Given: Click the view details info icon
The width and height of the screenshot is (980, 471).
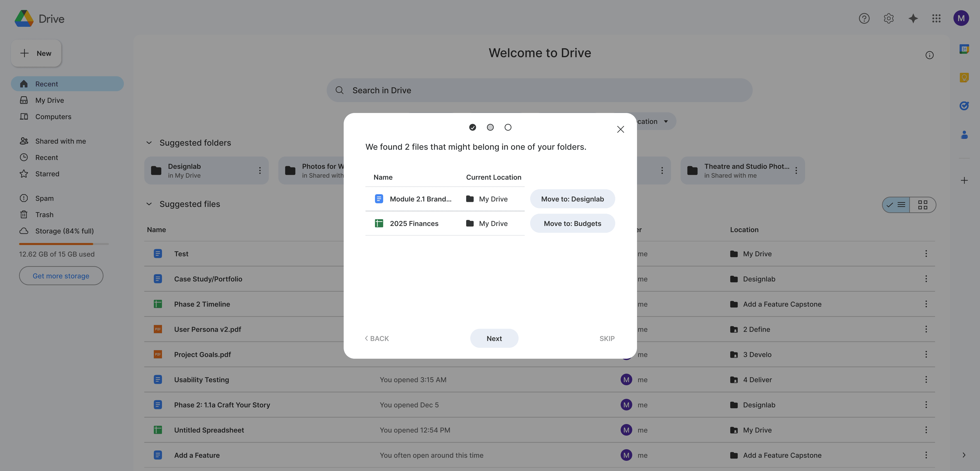Looking at the screenshot, I should [929, 55].
